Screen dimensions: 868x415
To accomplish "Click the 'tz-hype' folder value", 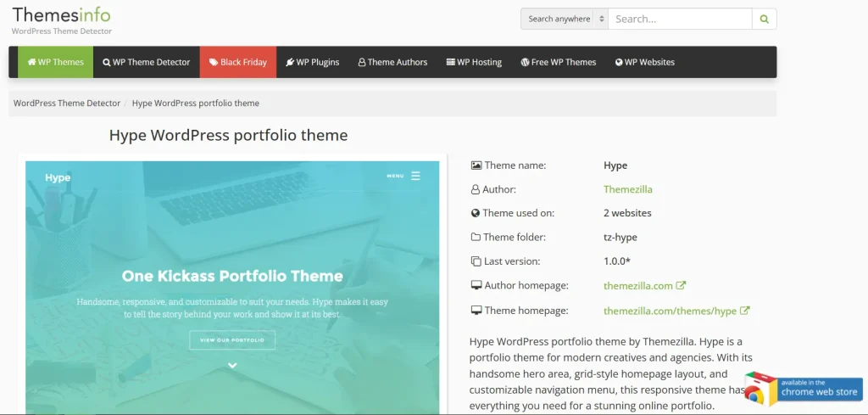I will (x=620, y=237).
